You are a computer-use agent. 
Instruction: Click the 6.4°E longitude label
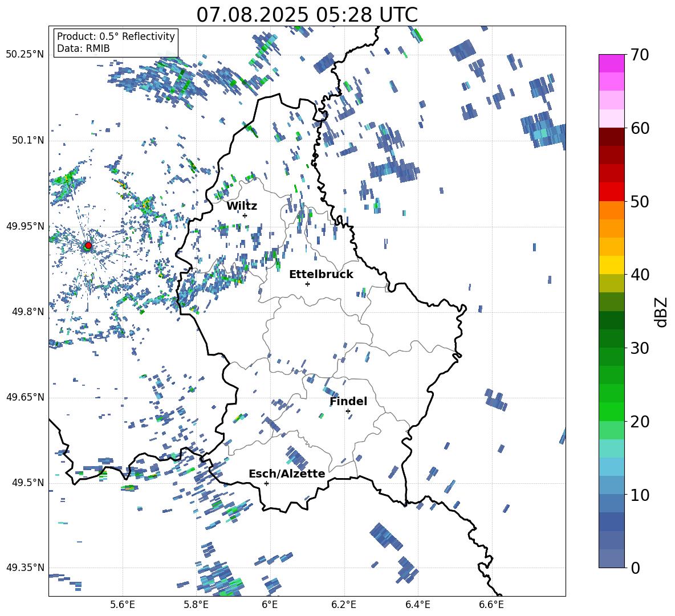(417, 605)
